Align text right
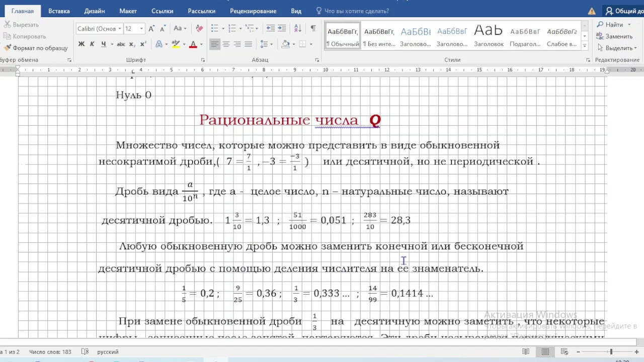Viewport: 644px width, 362px height. tap(237, 44)
